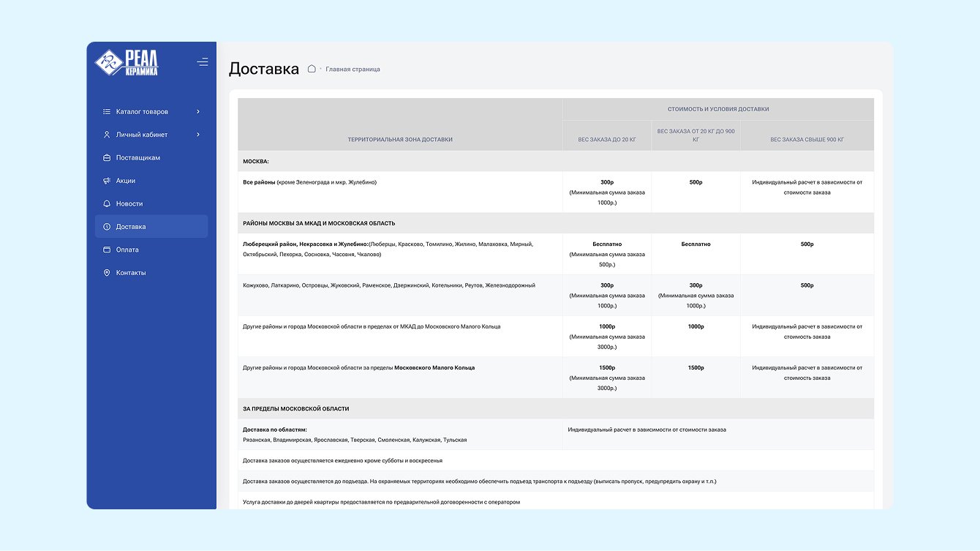This screenshot has height=551, width=980.
Task: Click the Реал Керамика logo
Action: tap(127, 61)
